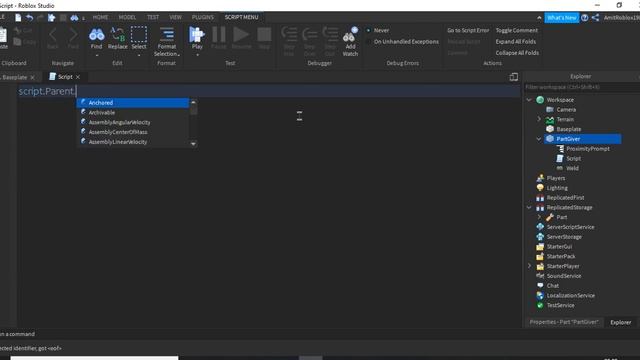The width and height of the screenshot is (640, 360).
Task: Expand the StarterPlayer tree node
Action: pos(529,266)
